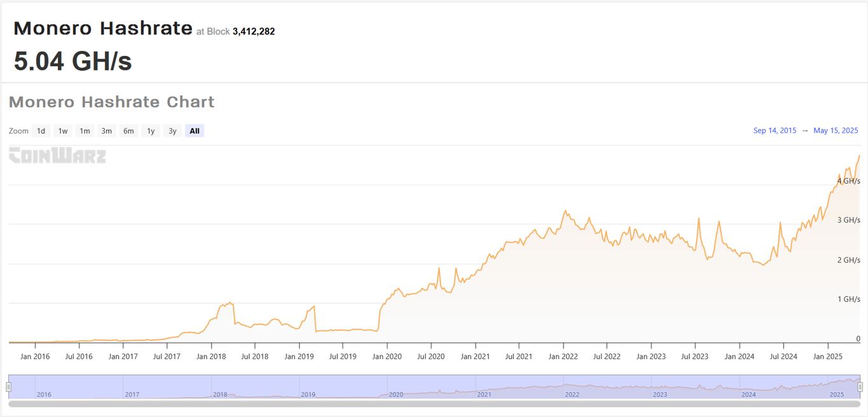The height and width of the screenshot is (417, 868).
Task: Select the 6m zoom preset
Action: tap(128, 130)
